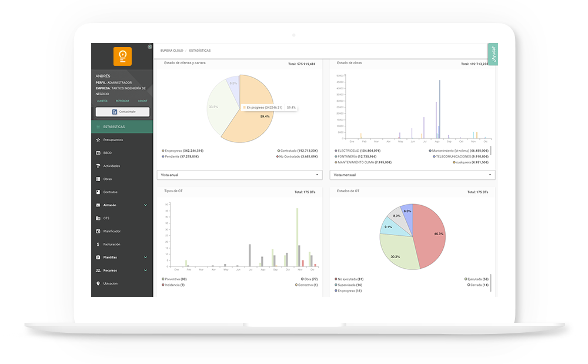
Task: Open the Vista anual dropdown
Action: [x=240, y=175]
